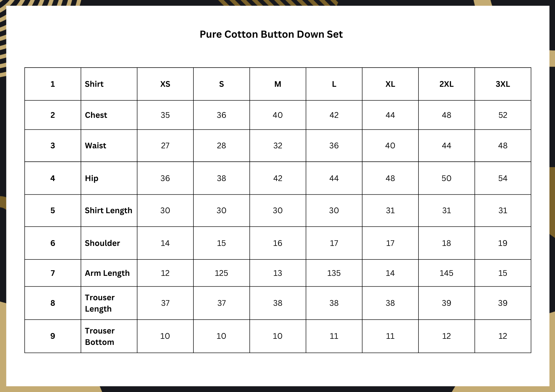Screen dimensions: 555x392
Task: Click the "Arm Length" row label
Action: pyautogui.click(x=107, y=273)
